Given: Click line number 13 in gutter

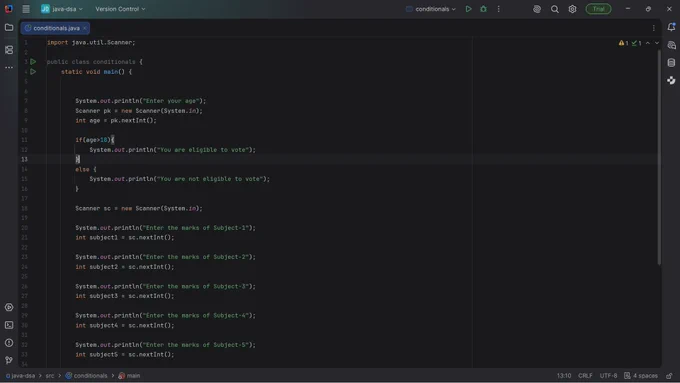Looking at the screenshot, I should (x=24, y=159).
